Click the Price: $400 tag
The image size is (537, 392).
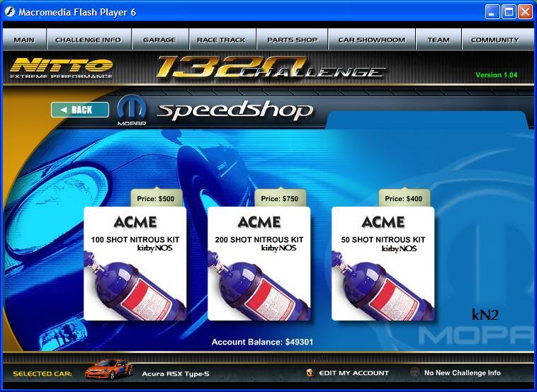coord(404,198)
